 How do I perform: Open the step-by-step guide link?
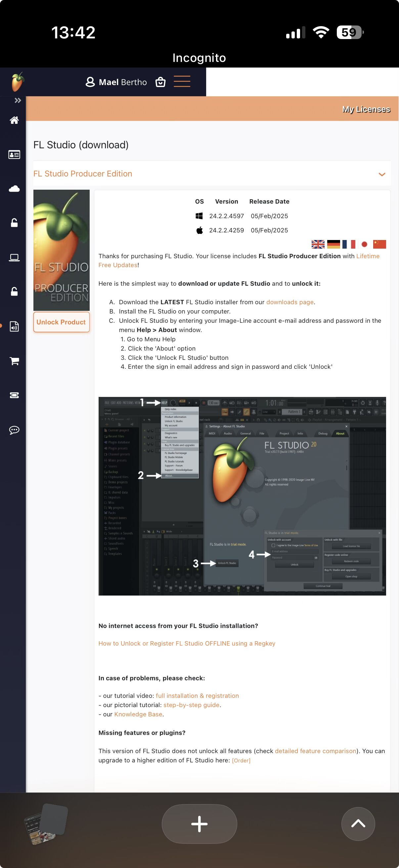[x=191, y=705]
